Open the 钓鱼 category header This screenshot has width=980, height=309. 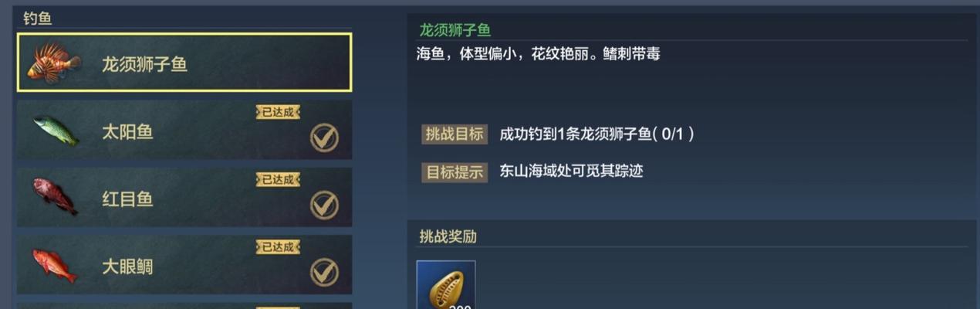pos(37,18)
